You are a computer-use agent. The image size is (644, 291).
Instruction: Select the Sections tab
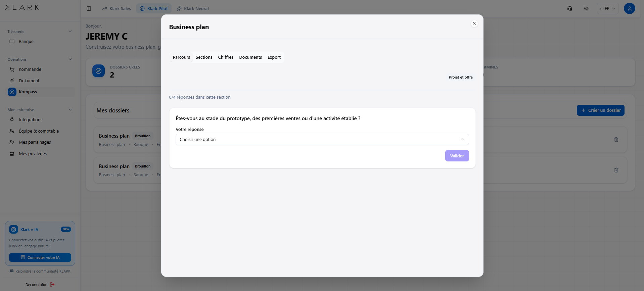[204, 57]
